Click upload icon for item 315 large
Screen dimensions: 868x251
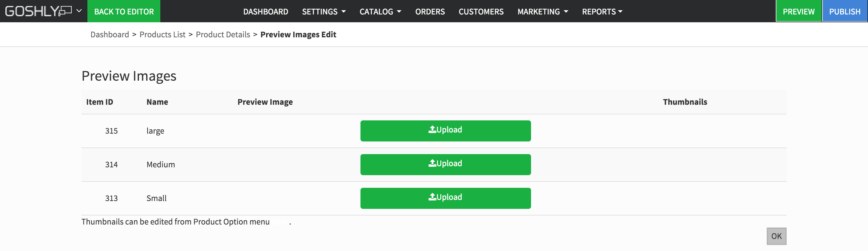(432, 129)
